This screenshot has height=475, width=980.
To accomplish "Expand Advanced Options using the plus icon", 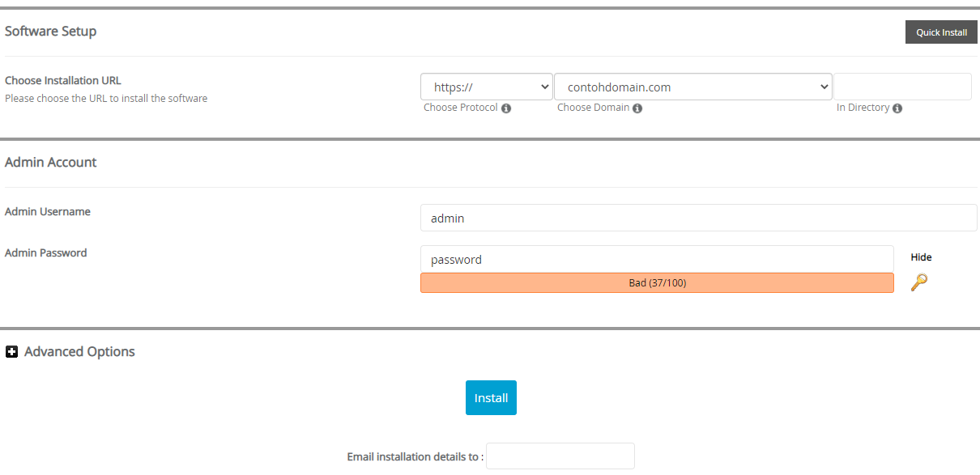I will coord(12,352).
